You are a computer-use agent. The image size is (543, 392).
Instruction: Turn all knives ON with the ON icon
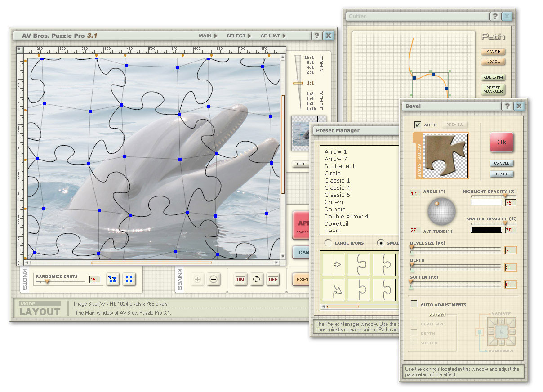coord(240,279)
